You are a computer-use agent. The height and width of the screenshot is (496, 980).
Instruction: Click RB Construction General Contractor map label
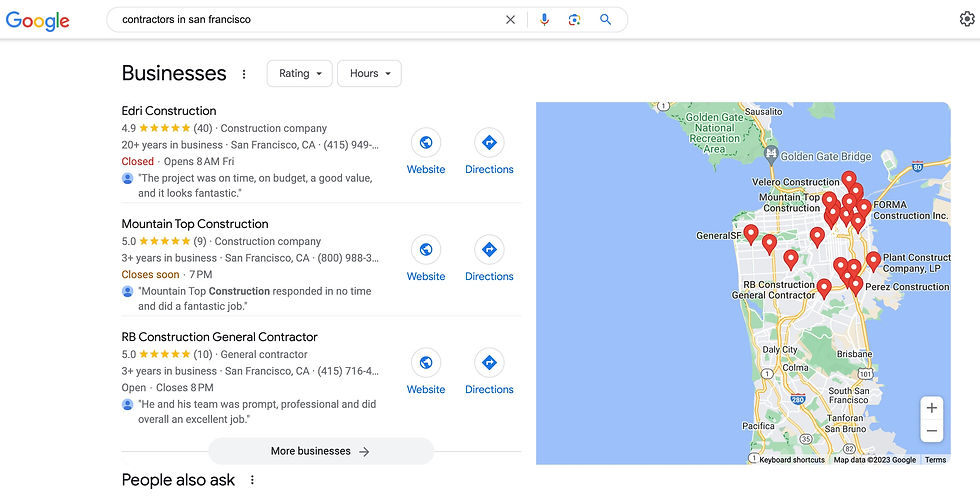[774, 289]
